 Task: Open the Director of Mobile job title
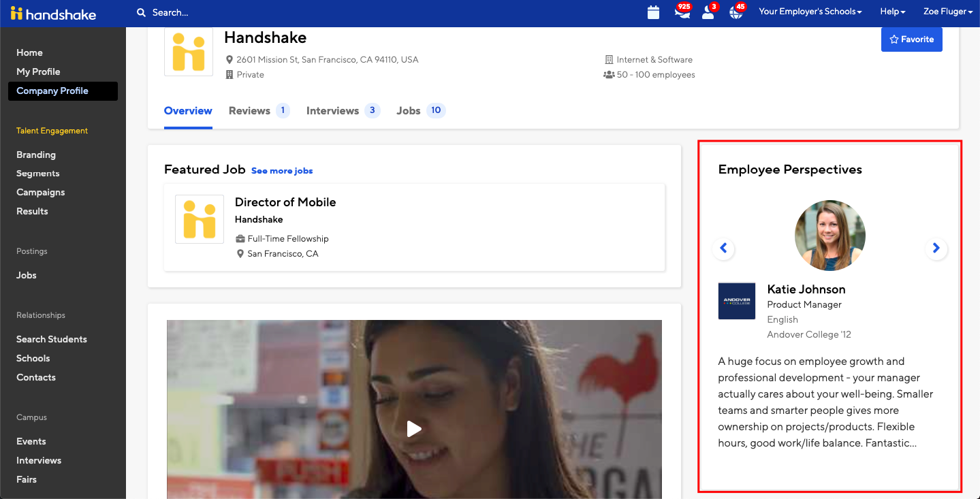click(x=285, y=202)
